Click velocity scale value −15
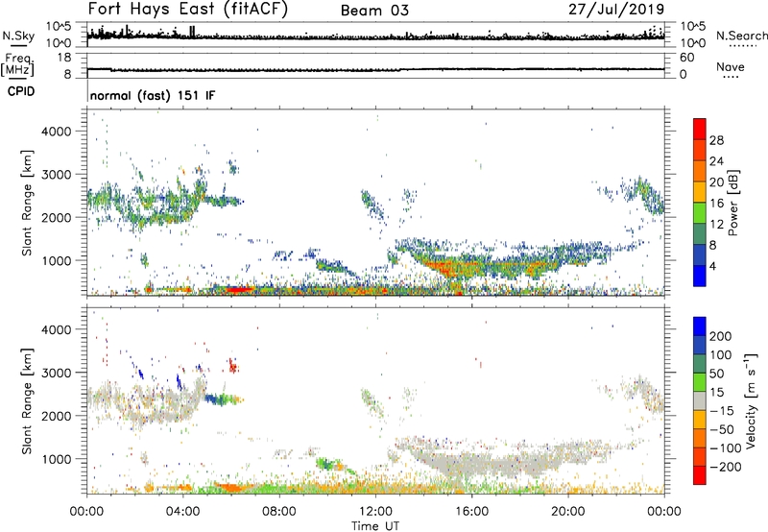The image size is (768, 532). (x=722, y=411)
